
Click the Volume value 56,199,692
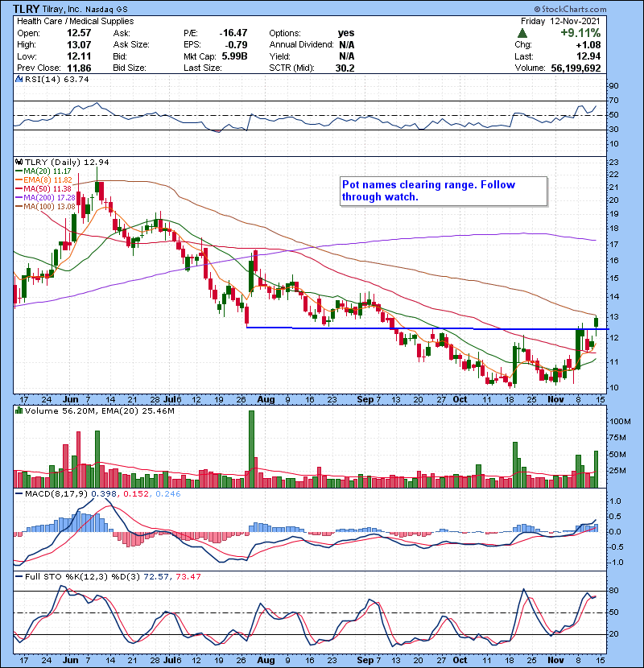coord(576,68)
